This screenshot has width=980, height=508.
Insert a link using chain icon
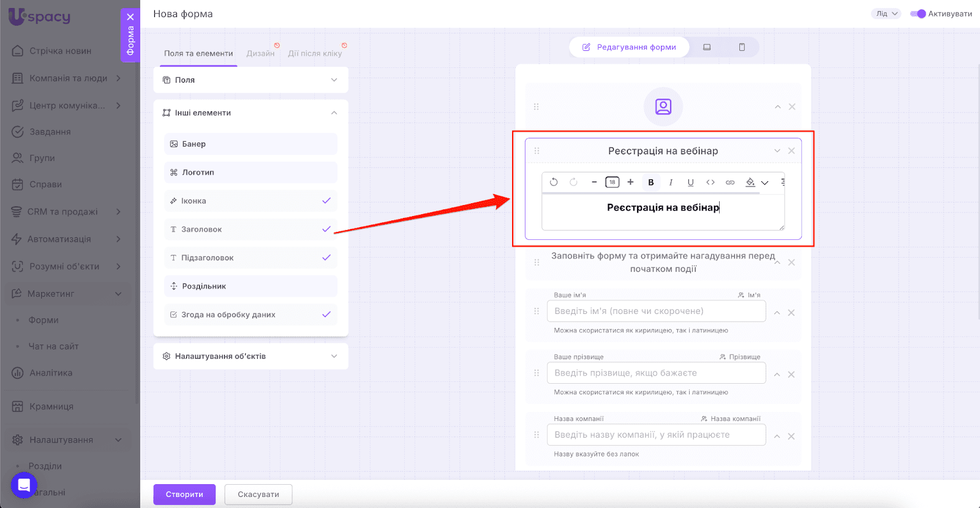pos(730,182)
